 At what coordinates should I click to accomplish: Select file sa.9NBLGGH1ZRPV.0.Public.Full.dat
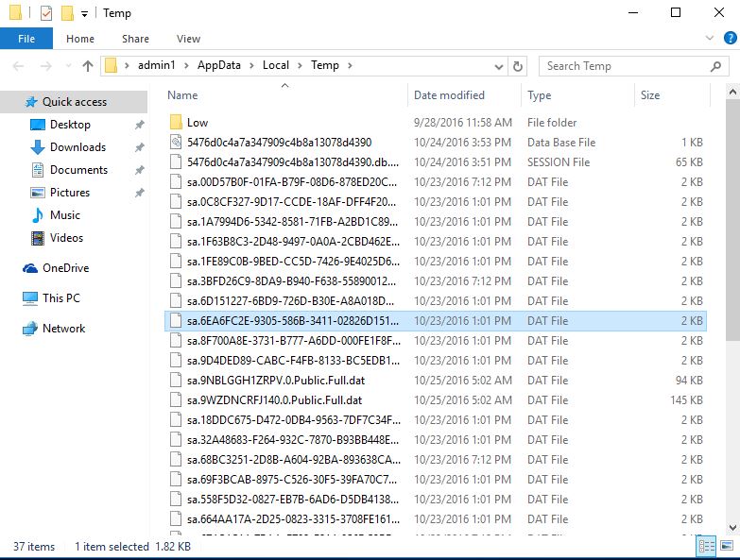point(435,380)
